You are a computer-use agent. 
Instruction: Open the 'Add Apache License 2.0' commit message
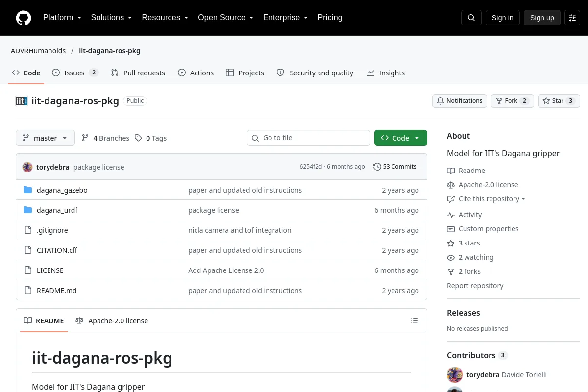(x=226, y=270)
